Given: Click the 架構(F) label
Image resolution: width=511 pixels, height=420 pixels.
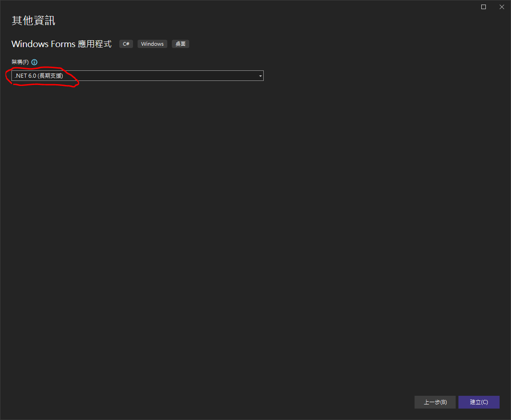Looking at the screenshot, I should click(x=20, y=62).
